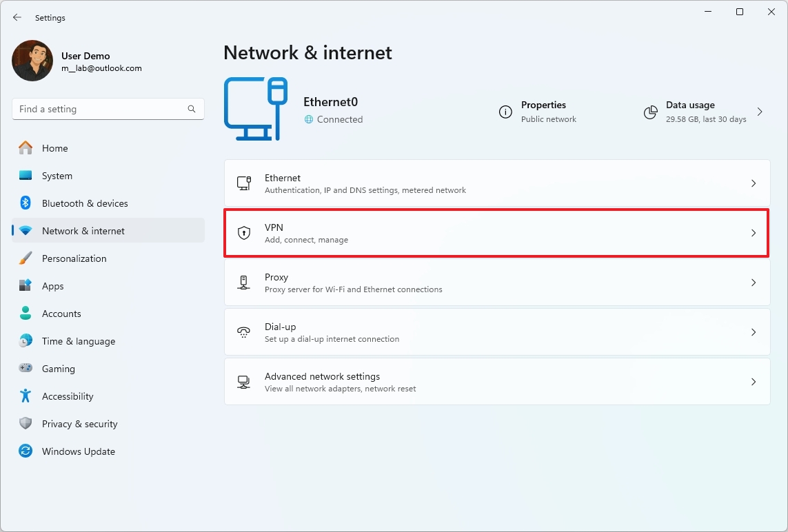Click the User Demo account avatar
Image resolution: width=788 pixels, height=532 pixels.
click(32, 61)
